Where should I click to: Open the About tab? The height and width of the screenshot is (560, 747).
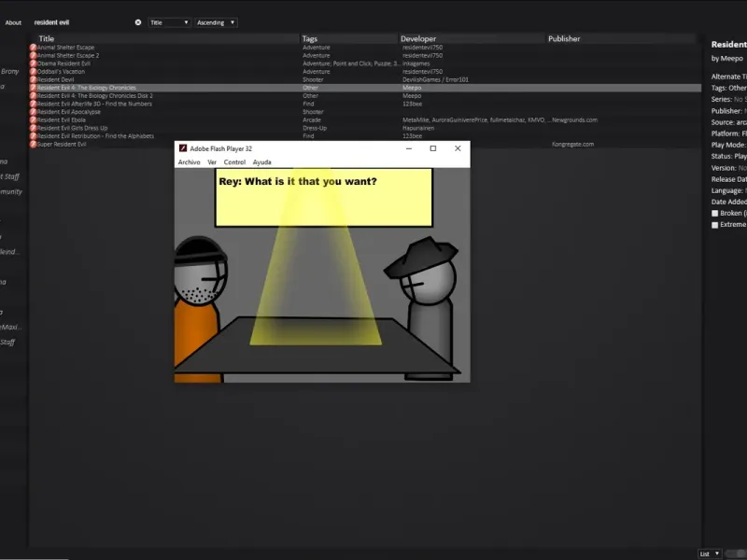(x=13, y=22)
